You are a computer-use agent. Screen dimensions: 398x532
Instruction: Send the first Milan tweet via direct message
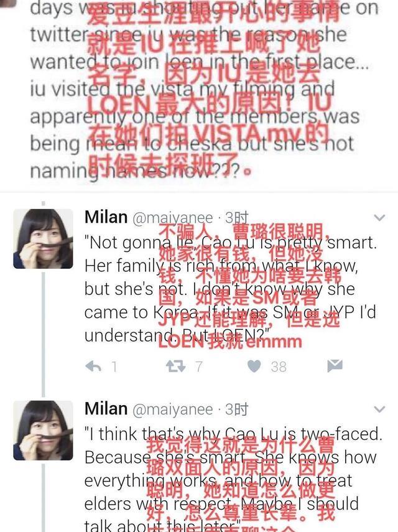[335, 366]
